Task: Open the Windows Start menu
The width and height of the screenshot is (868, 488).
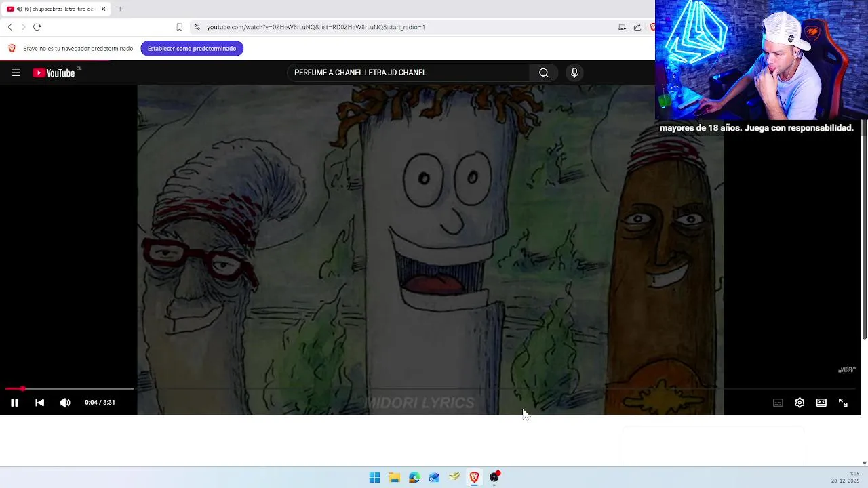Action: [x=374, y=477]
